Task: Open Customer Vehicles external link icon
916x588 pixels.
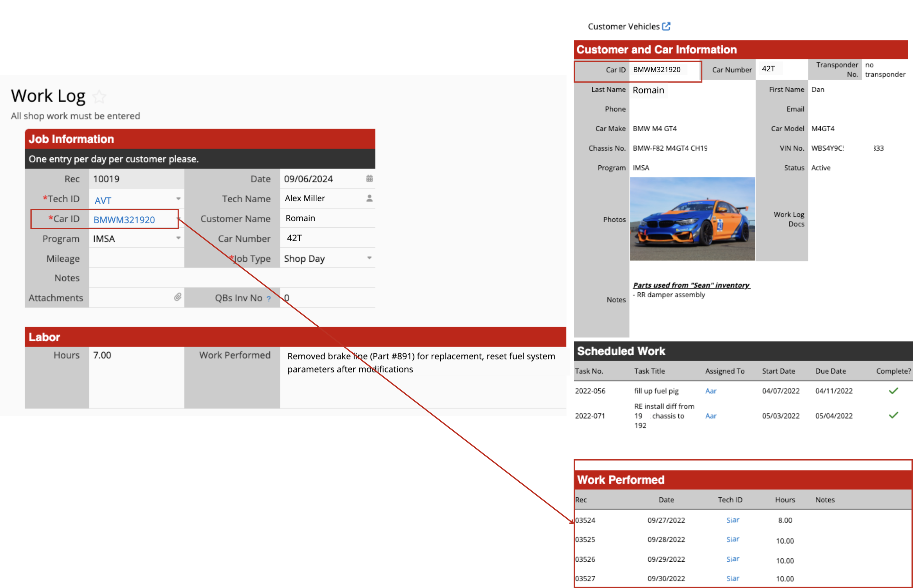Action: point(666,26)
